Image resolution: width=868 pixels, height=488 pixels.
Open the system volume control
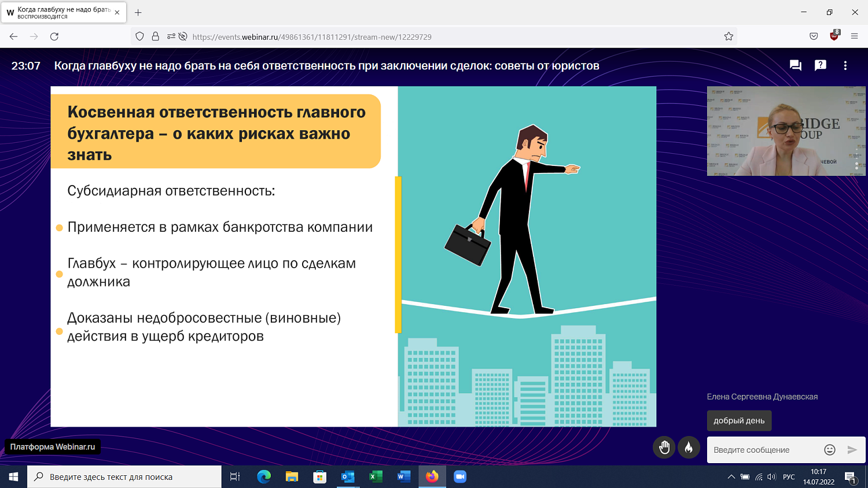[772, 476]
